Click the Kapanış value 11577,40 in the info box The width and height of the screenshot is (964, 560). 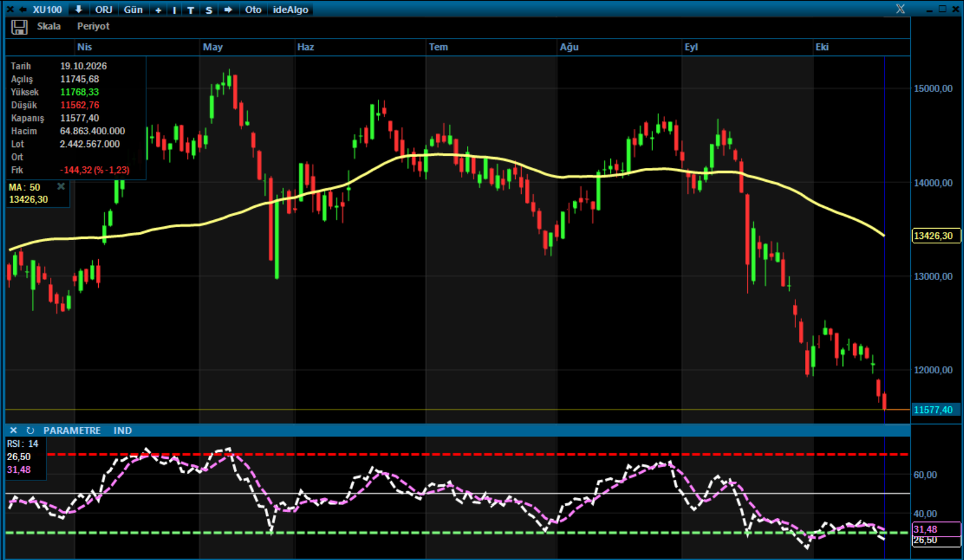point(80,118)
